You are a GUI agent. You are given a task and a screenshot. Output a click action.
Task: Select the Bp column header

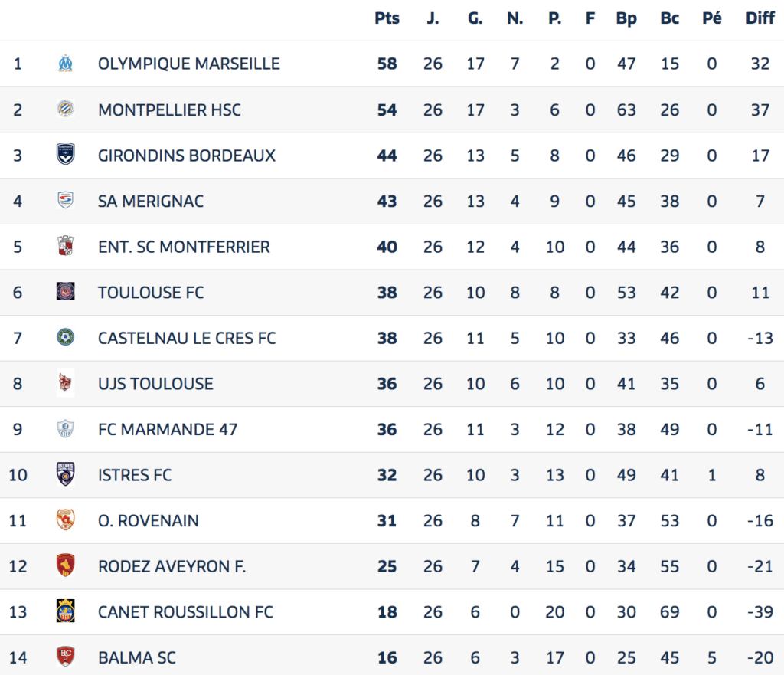point(626,18)
